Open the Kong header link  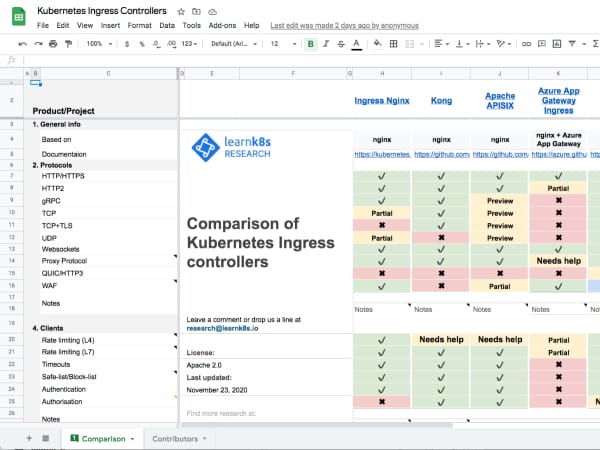pyautogui.click(x=441, y=101)
